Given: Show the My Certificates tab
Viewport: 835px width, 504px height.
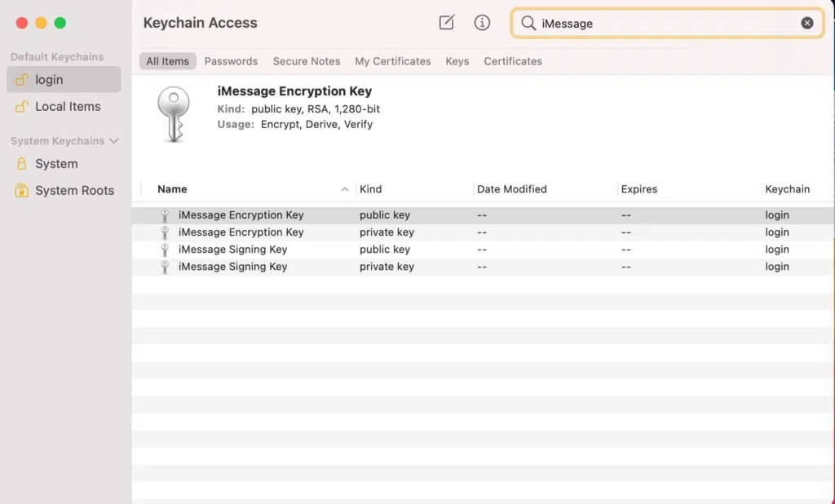Looking at the screenshot, I should (393, 61).
